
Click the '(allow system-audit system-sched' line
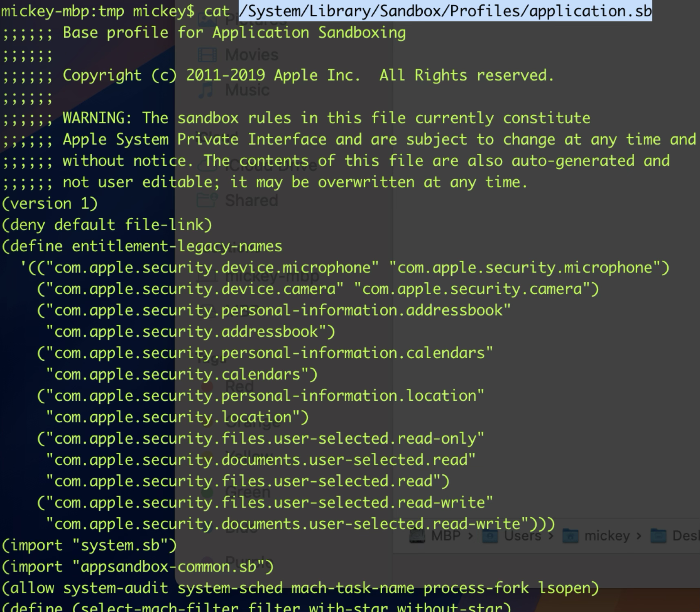click(300, 588)
